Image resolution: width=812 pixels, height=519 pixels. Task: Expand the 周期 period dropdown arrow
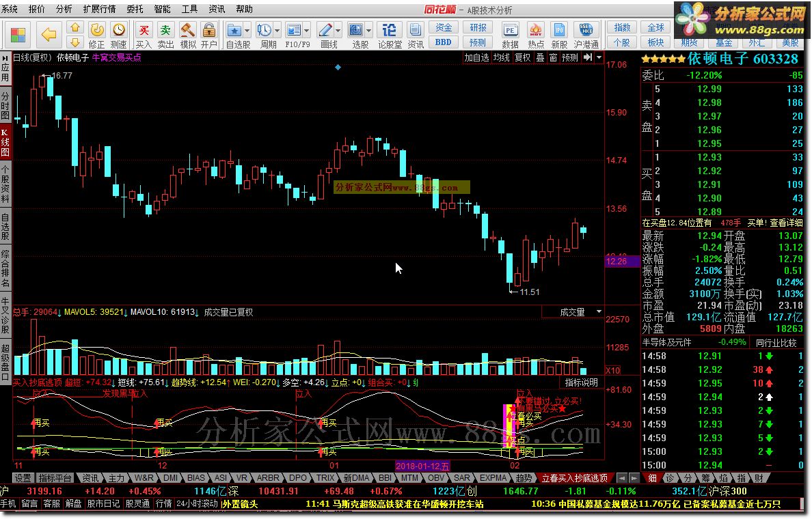(277, 31)
